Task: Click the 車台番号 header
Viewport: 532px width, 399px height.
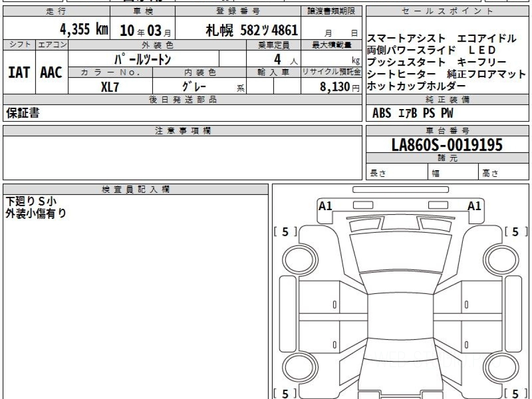Action: tap(447, 131)
